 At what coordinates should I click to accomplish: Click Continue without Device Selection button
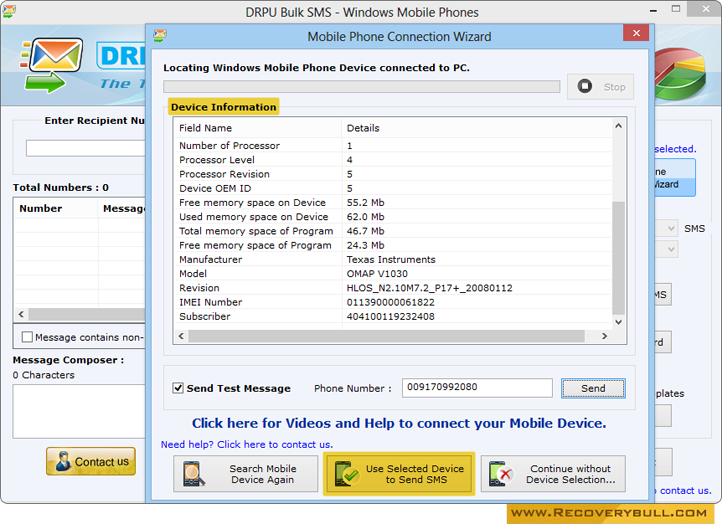click(x=553, y=474)
